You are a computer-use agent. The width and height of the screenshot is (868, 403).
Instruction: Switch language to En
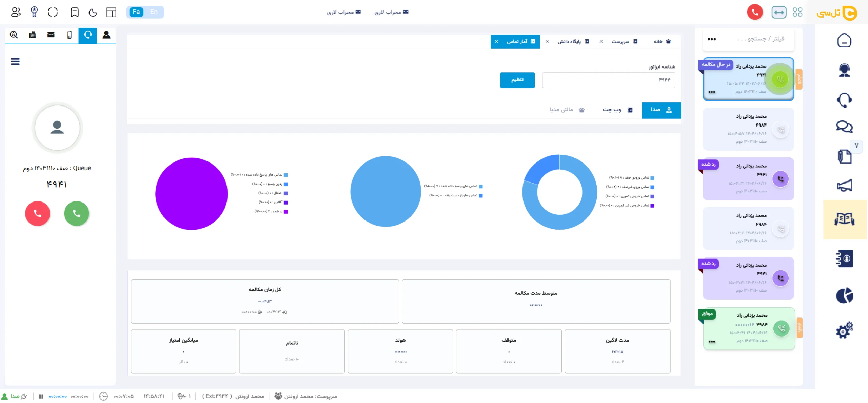pyautogui.click(x=154, y=12)
